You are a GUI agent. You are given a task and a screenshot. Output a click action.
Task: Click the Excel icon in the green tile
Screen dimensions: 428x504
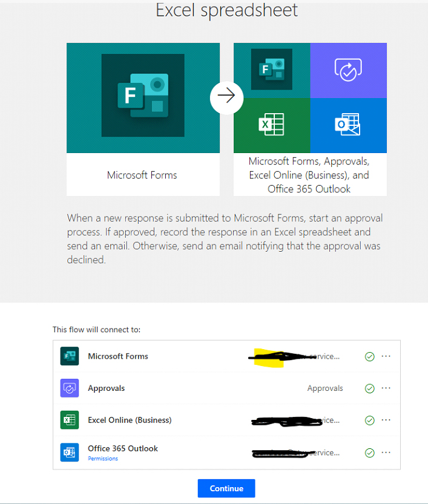click(271, 125)
